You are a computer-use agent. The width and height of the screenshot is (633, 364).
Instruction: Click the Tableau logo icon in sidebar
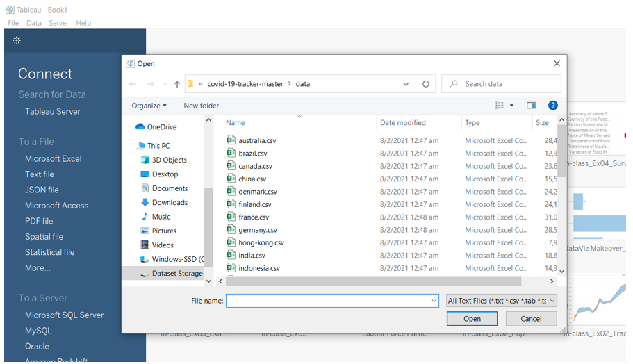17,41
